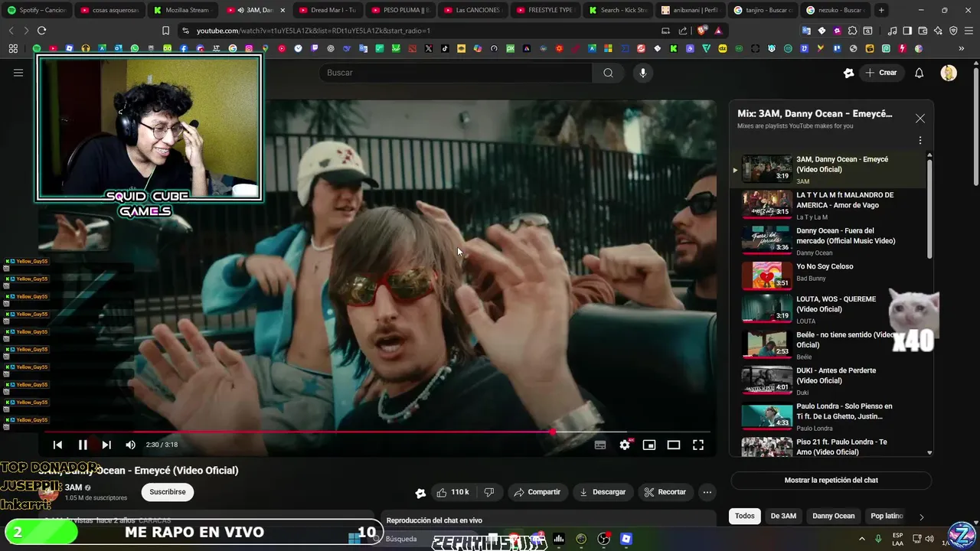Click the 3AM channel name
The image size is (980, 551).
coord(73,487)
